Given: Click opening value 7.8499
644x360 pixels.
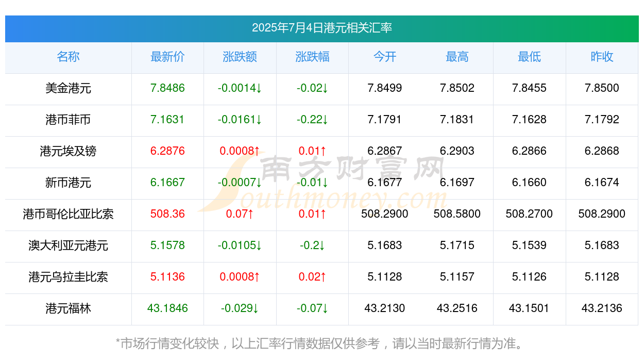Looking at the screenshot, I should (x=385, y=88).
